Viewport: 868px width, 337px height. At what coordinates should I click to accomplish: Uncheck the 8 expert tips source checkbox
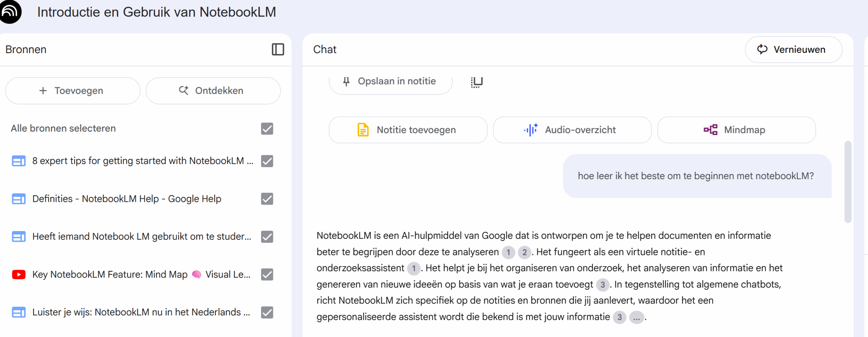[x=267, y=161]
